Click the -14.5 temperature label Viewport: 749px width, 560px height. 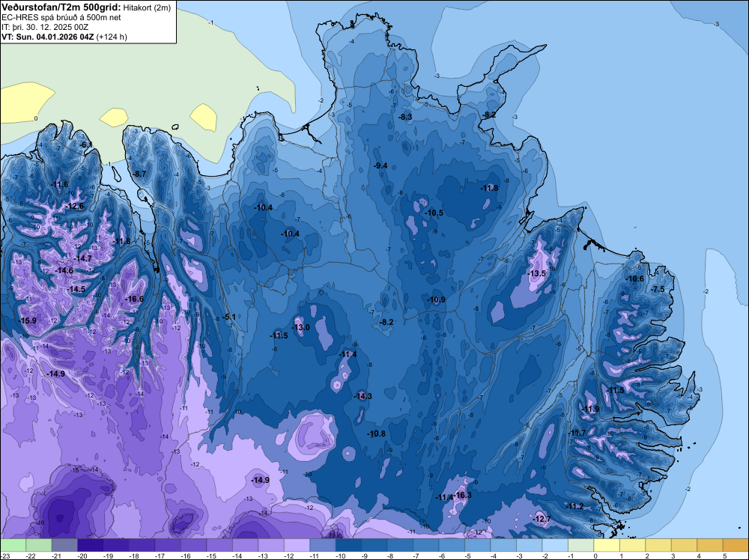76,289
